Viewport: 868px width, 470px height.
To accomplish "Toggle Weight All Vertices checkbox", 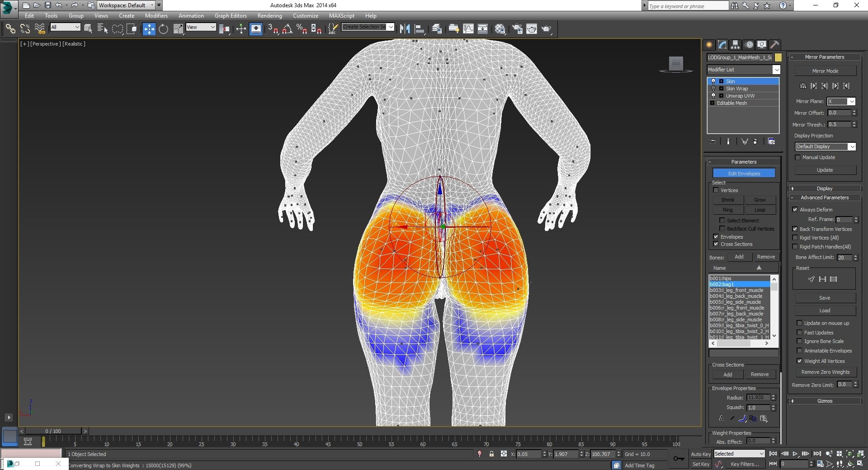I will 800,361.
